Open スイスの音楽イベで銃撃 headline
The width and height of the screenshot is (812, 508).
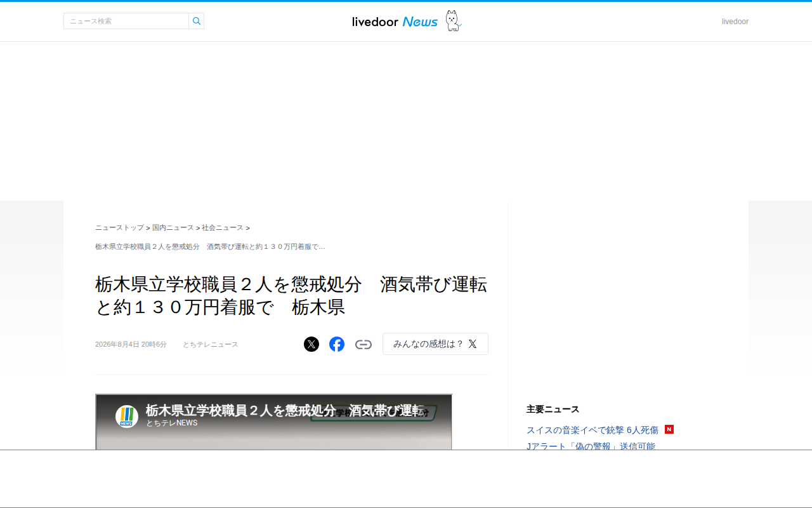[x=593, y=430]
